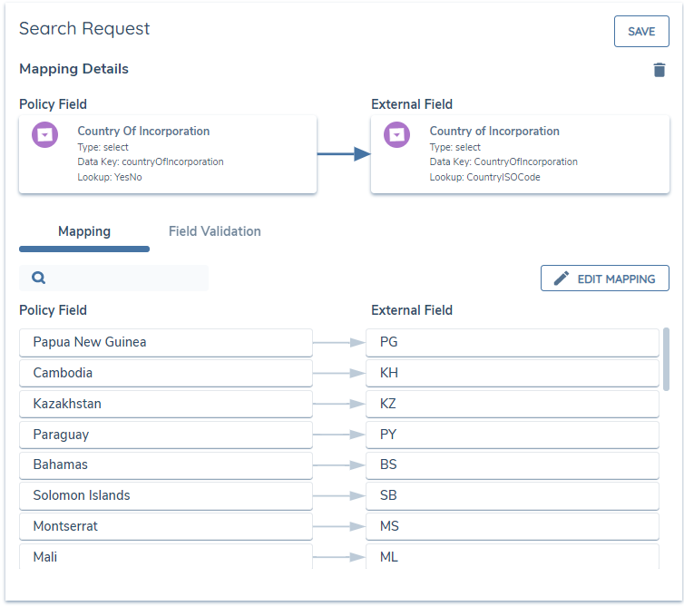
Task: Select the Kazakhstan policy field row
Action: point(166,404)
